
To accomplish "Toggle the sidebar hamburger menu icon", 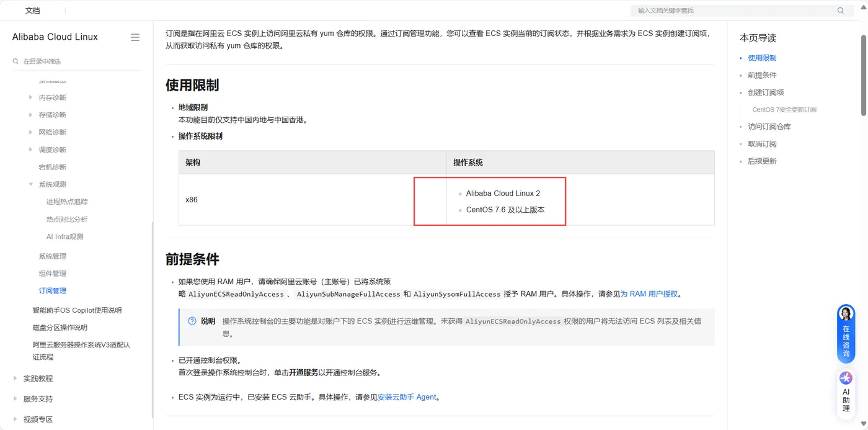I will coord(135,37).
